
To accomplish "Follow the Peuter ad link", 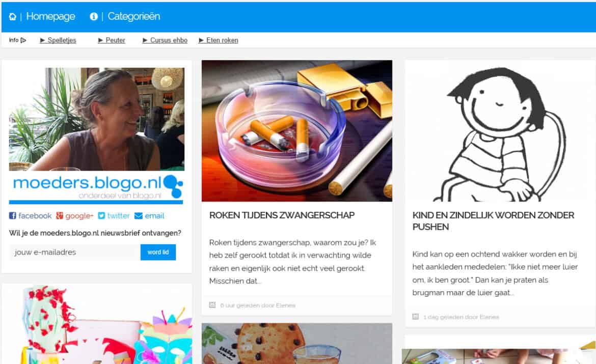I will pos(115,40).
